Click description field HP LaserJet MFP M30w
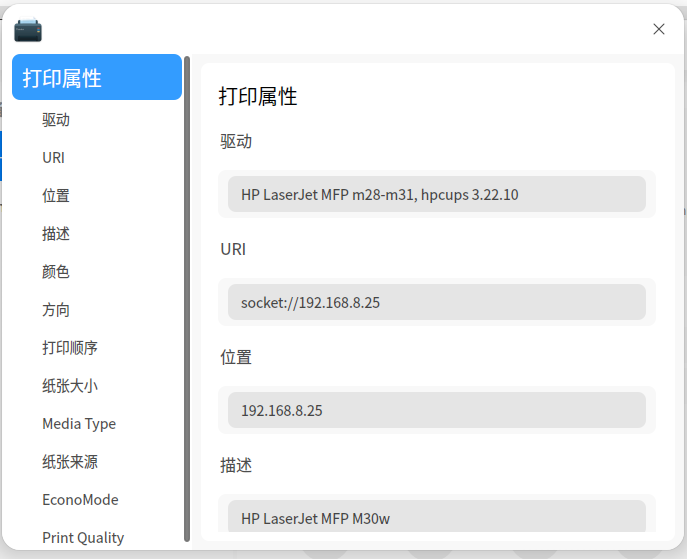The image size is (687, 559). click(x=437, y=517)
